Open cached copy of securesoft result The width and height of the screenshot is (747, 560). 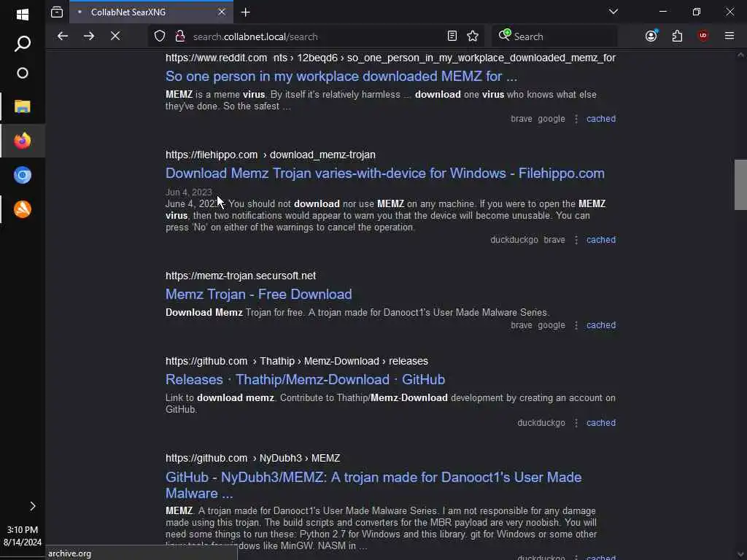point(601,324)
